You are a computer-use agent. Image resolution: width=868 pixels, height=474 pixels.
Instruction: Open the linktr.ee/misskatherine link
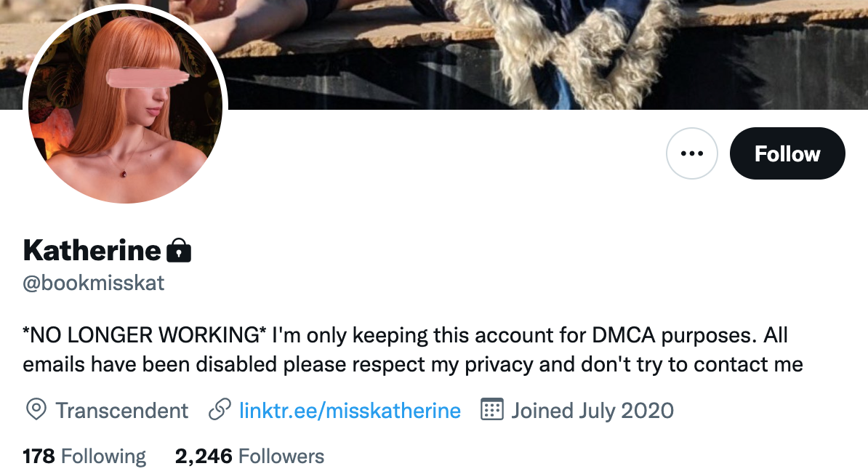(349, 410)
